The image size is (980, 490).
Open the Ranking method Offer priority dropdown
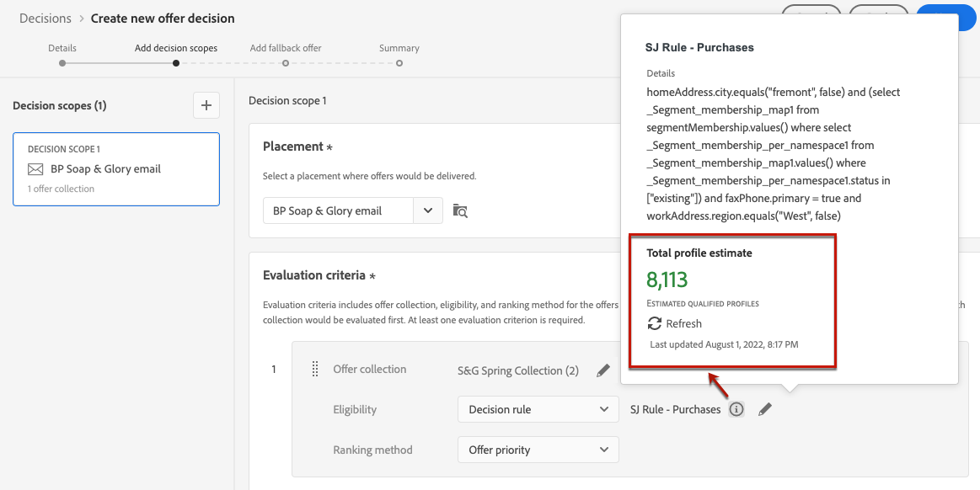click(538, 450)
